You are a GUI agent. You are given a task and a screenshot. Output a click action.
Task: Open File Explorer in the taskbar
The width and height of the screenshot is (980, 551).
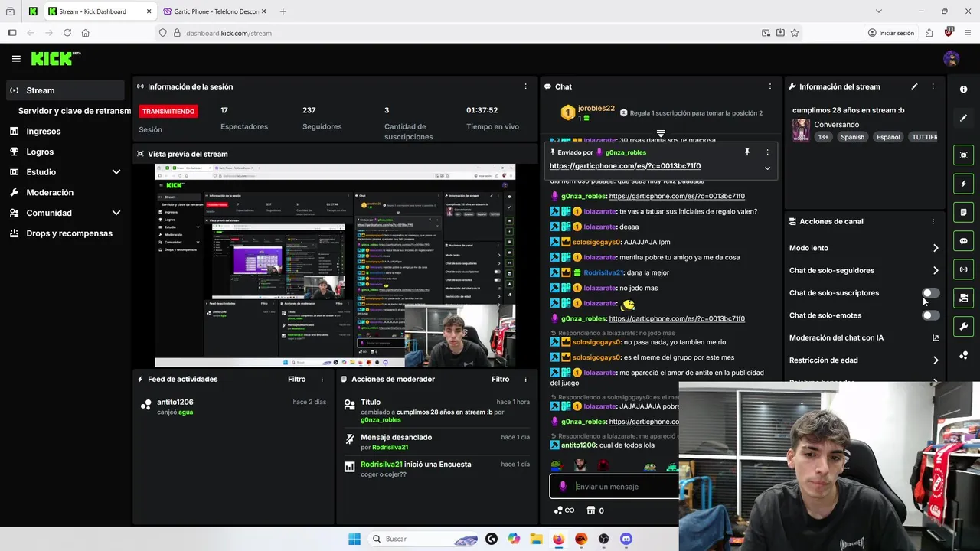(536, 539)
